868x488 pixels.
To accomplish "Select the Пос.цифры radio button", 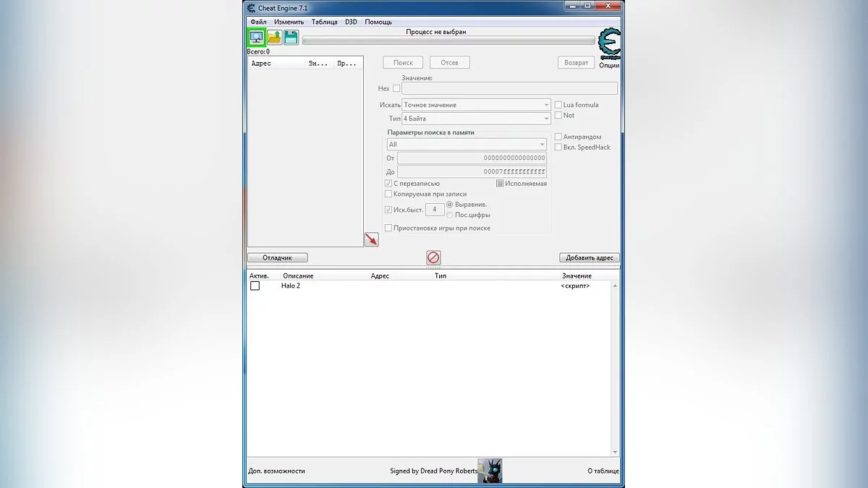I will coord(450,215).
